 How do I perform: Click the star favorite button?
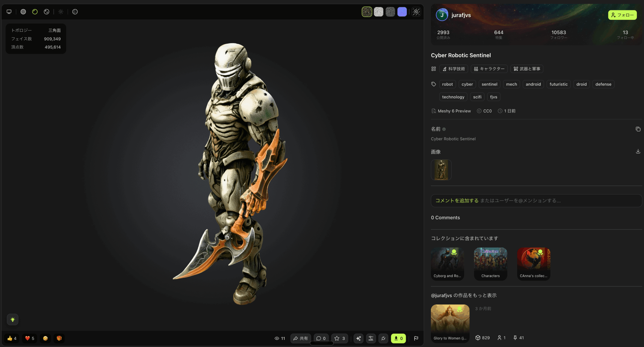340,338
